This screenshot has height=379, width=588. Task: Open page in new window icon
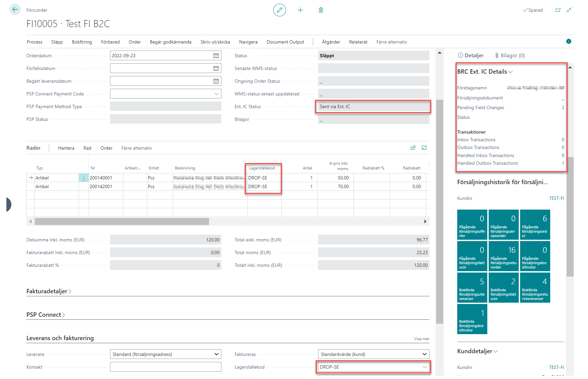[x=558, y=10]
